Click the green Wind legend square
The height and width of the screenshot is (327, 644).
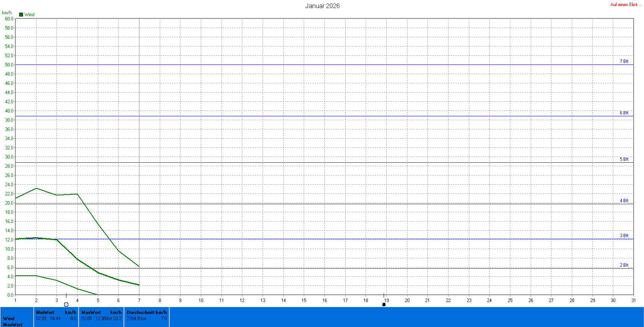point(21,15)
